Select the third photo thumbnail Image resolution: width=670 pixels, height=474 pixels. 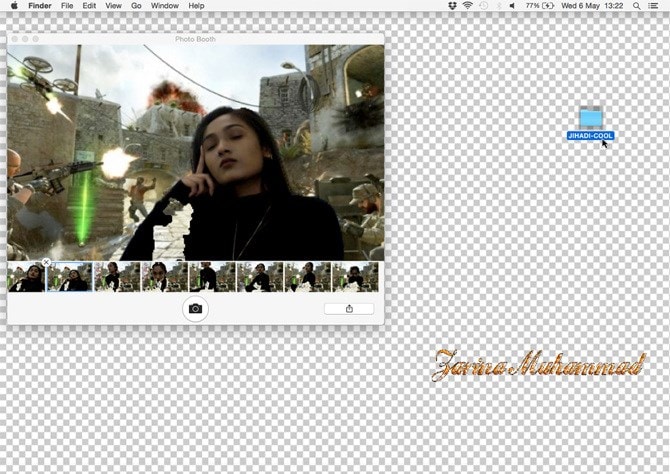[117, 277]
